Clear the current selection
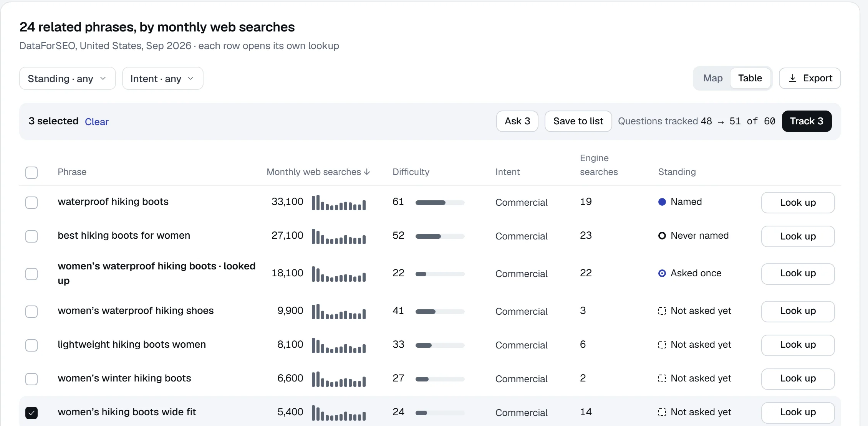Image resolution: width=868 pixels, height=426 pixels. point(97,122)
